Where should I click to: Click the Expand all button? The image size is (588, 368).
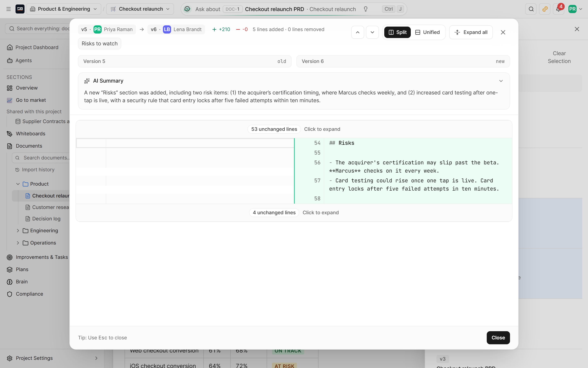471,32
